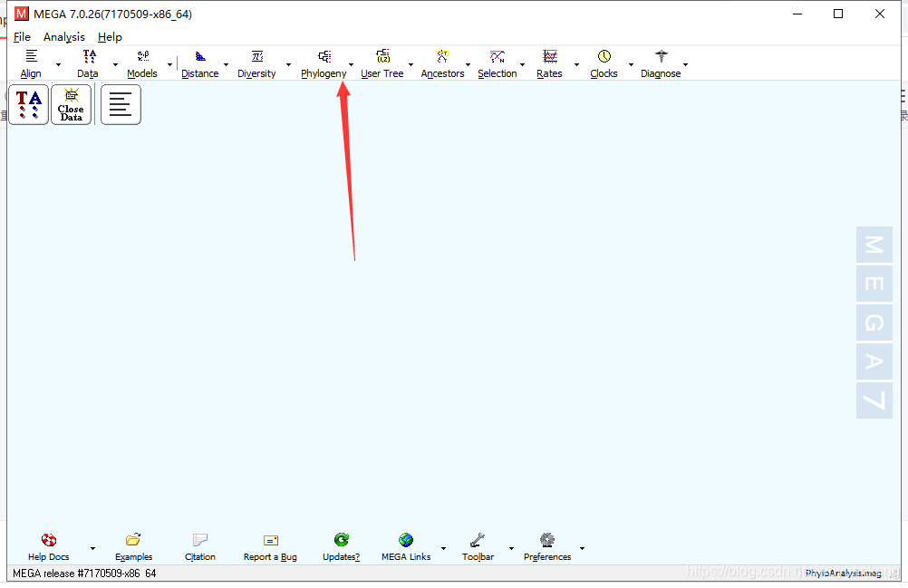Expand the Diagnose dropdown arrow
The image size is (908, 588).
pyautogui.click(x=686, y=65)
